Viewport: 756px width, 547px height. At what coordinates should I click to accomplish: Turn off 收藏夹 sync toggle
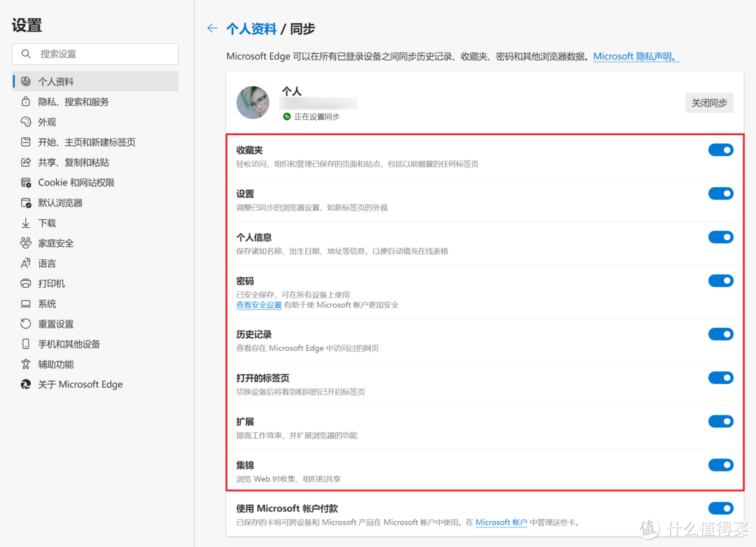(721, 150)
